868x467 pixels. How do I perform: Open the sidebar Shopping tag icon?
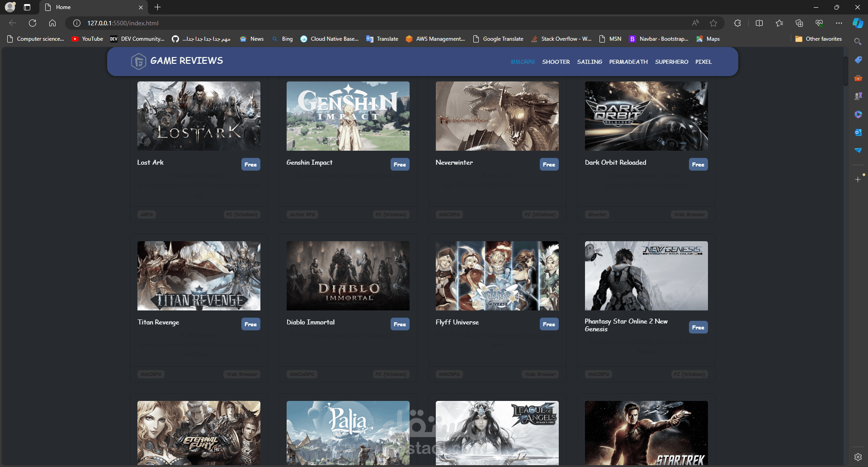[858, 60]
